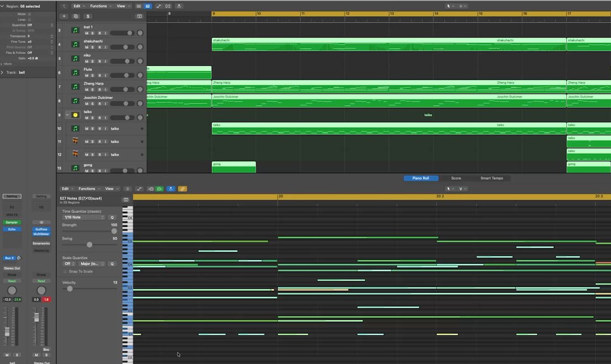
Task: Toggle the piano roll link icon
Action: 182,189
